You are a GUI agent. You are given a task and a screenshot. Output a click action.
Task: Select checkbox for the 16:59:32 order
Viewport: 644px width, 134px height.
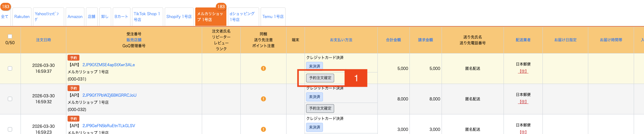[10, 99]
